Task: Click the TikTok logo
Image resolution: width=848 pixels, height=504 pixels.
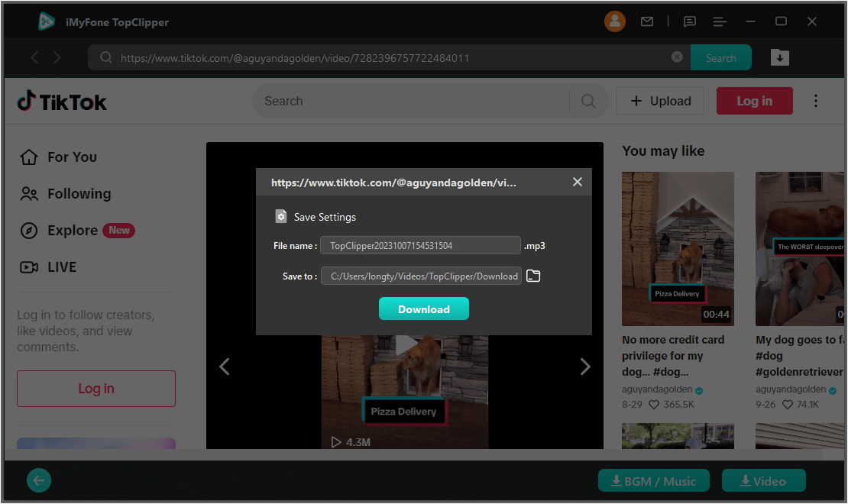Action: 62,101
